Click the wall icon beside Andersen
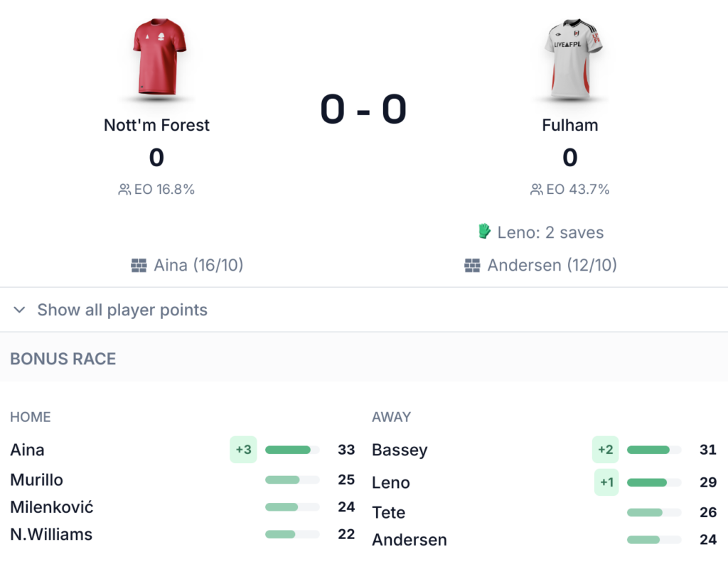 click(x=472, y=266)
